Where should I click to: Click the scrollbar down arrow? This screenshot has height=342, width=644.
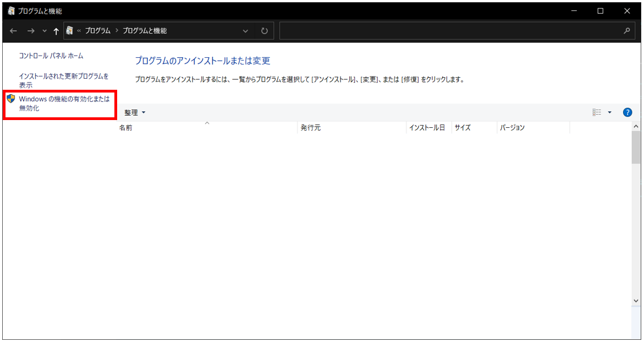point(636,301)
